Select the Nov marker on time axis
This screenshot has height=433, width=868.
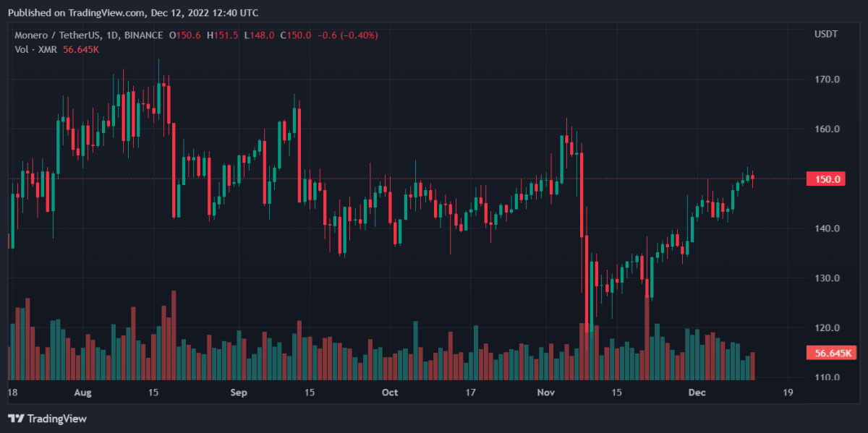[x=547, y=393]
